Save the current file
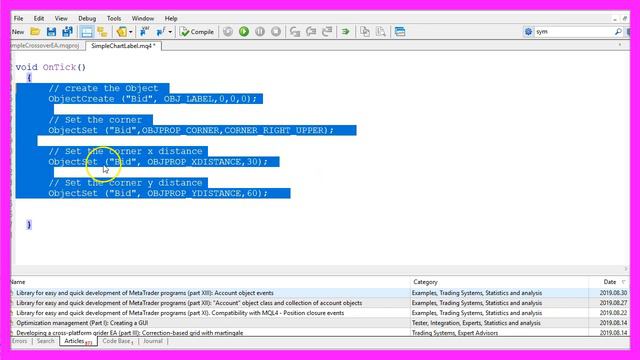This screenshot has width=640, height=360. pyautogui.click(x=51, y=31)
